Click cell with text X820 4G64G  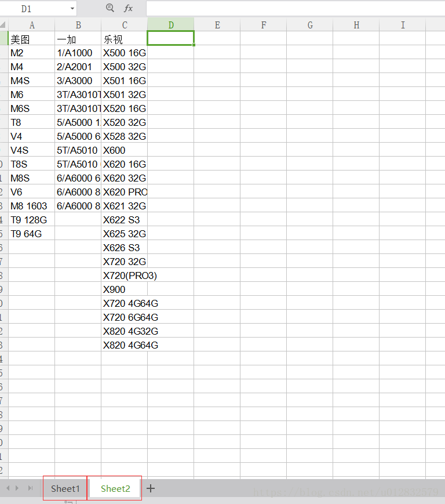coord(124,345)
